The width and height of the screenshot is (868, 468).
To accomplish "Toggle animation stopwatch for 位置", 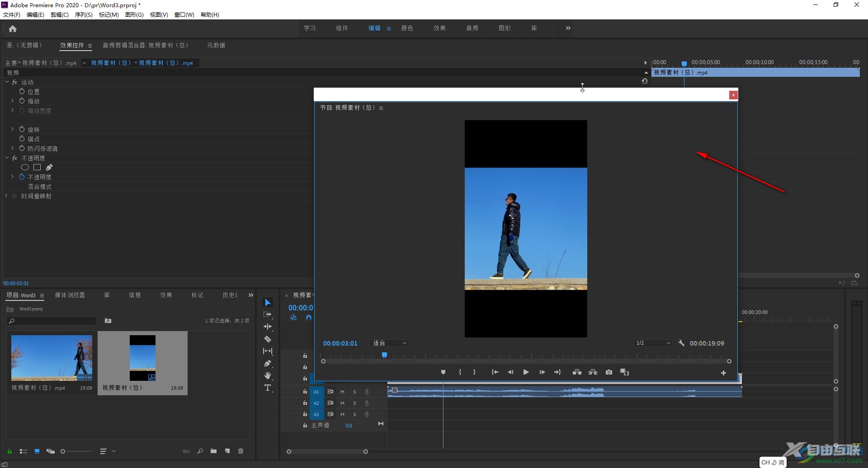I will (x=22, y=92).
